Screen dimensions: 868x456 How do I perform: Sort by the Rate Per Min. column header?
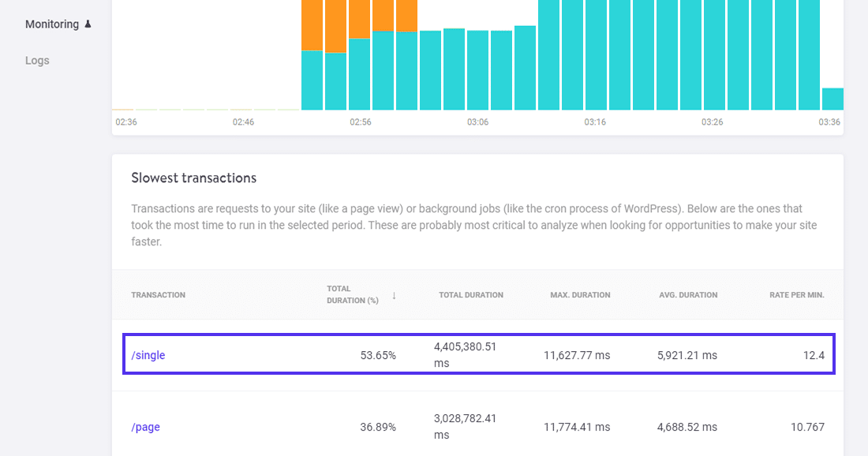(797, 295)
